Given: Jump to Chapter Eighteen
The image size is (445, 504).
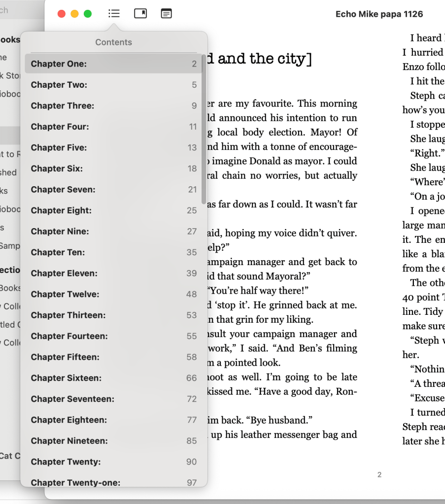Looking at the screenshot, I should pyautogui.click(x=68, y=420).
